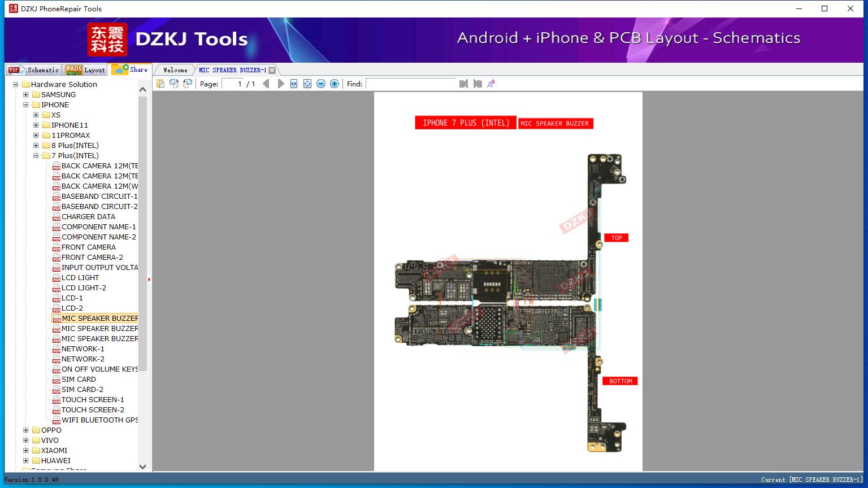Expand the XIAOMI folder
This screenshot has width=868, height=488.
(25, 451)
